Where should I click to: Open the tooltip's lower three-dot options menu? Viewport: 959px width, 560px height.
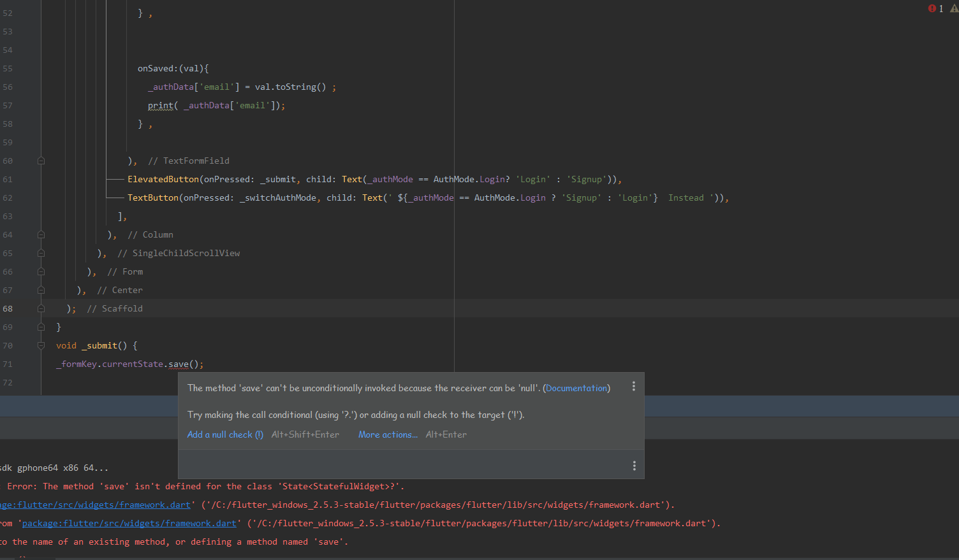[x=634, y=466]
